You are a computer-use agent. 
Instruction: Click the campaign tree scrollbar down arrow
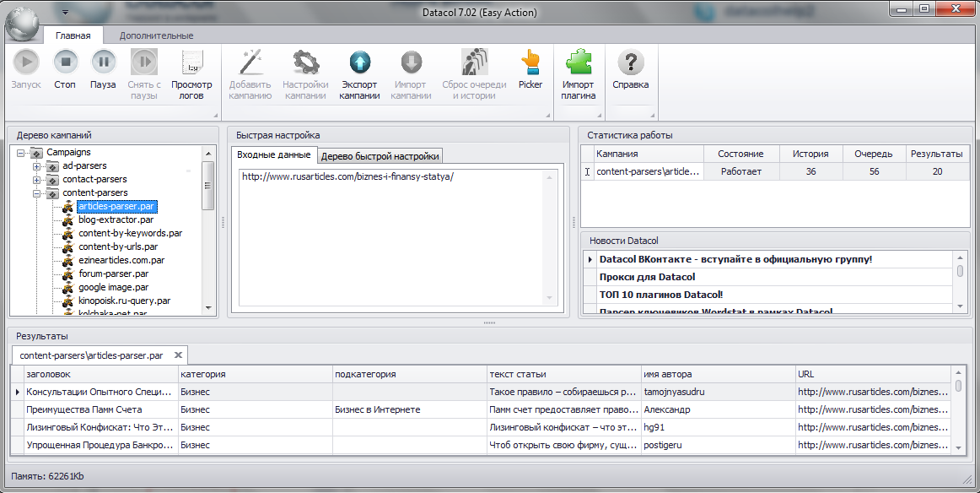pyautogui.click(x=208, y=308)
